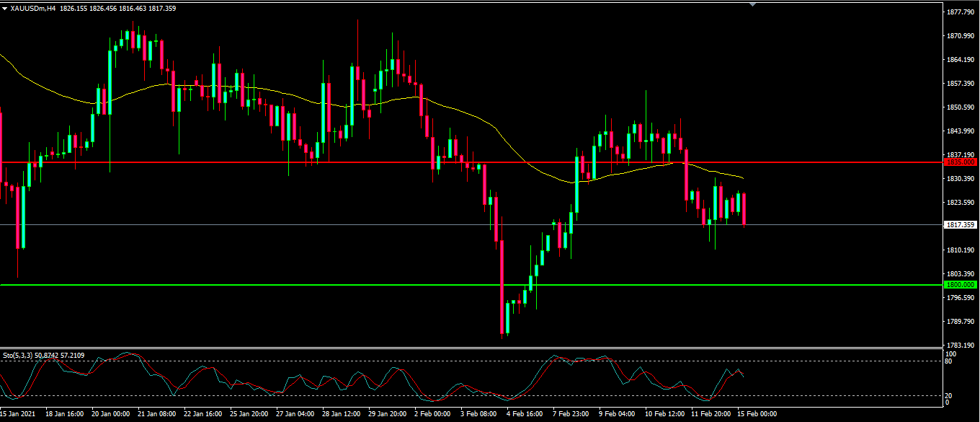980x422 pixels.
Task: Open the dropdown arrow beside XAUUSDm,H4
Action: (x=5, y=9)
